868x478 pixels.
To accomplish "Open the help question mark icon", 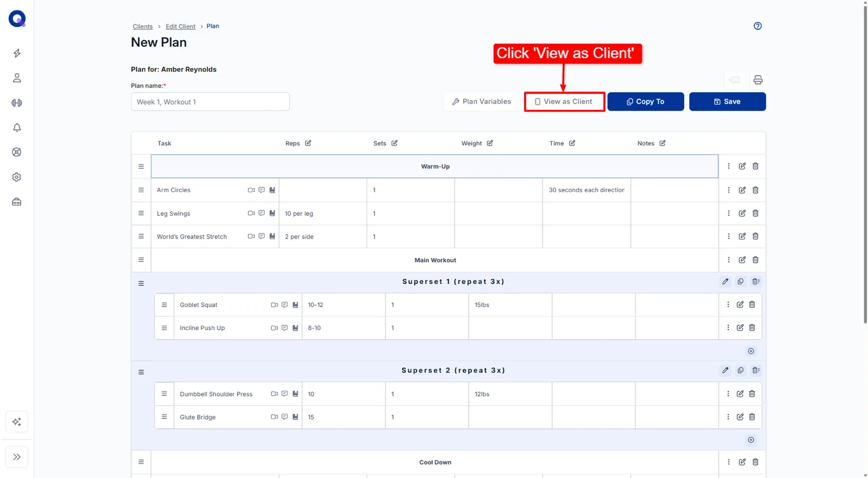I will click(x=758, y=26).
